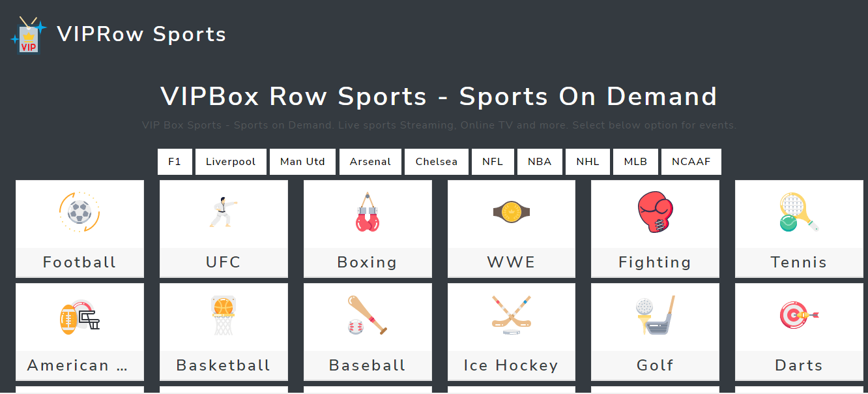The width and height of the screenshot is (868, 394).
Task: Click the Basketball category label
Action: tap(224, 365)
